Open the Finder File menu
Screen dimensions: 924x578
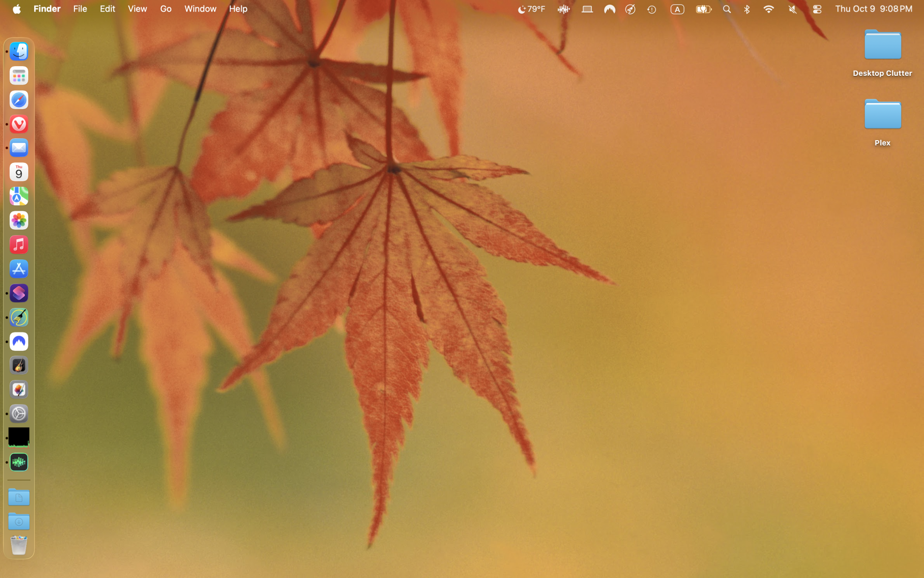coord(79,9)
